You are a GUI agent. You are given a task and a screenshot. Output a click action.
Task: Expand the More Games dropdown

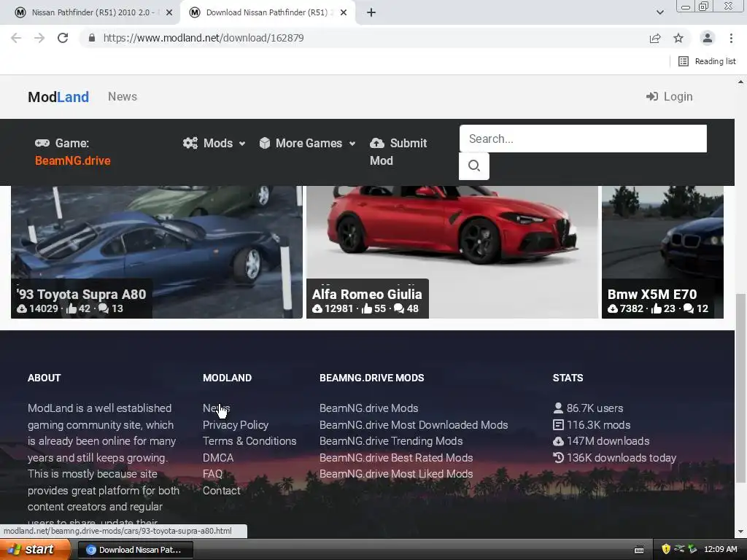[308, 144]
